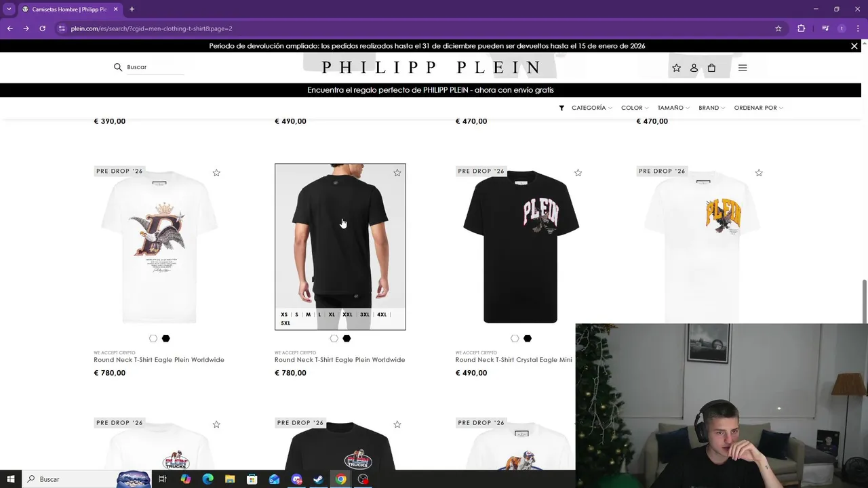This screenshot has width=868, height=488.
Task: Click the search magnifier icon
Action: (x=118, y=67)
